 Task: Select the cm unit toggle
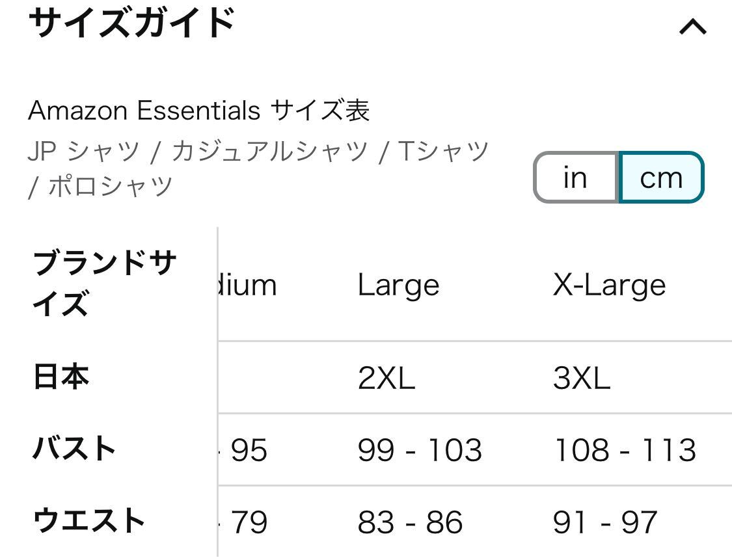(x=661, y=178)
